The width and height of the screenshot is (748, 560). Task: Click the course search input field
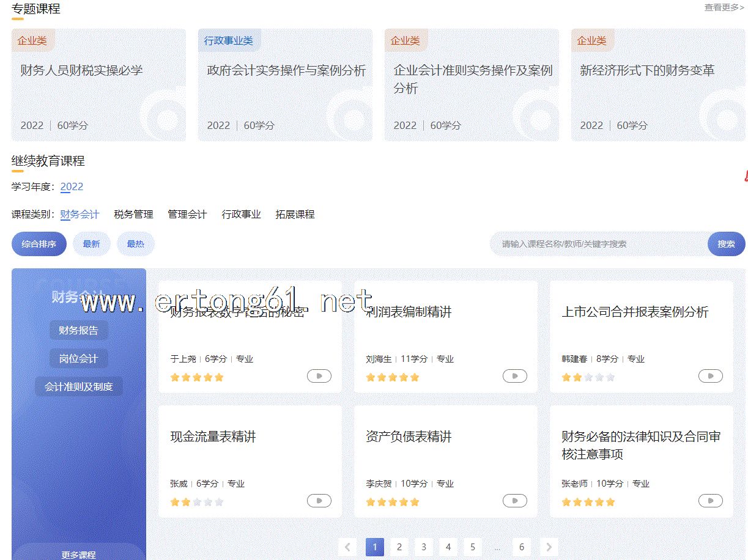tap(599, 244)
